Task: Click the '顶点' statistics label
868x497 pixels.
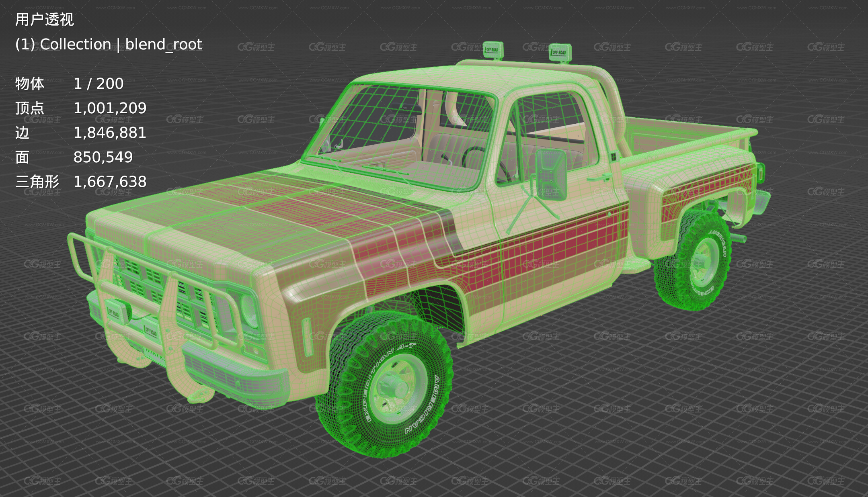Action: (30, 108)
